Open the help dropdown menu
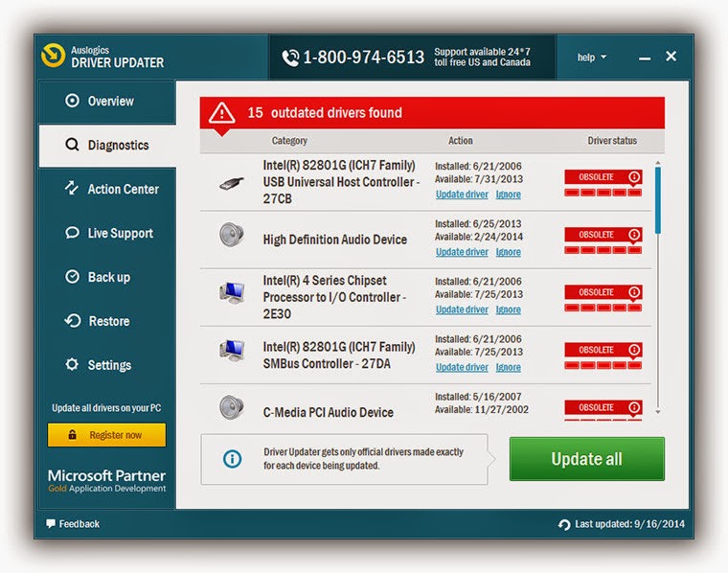The image size is (728, 573). pos(592,57)
